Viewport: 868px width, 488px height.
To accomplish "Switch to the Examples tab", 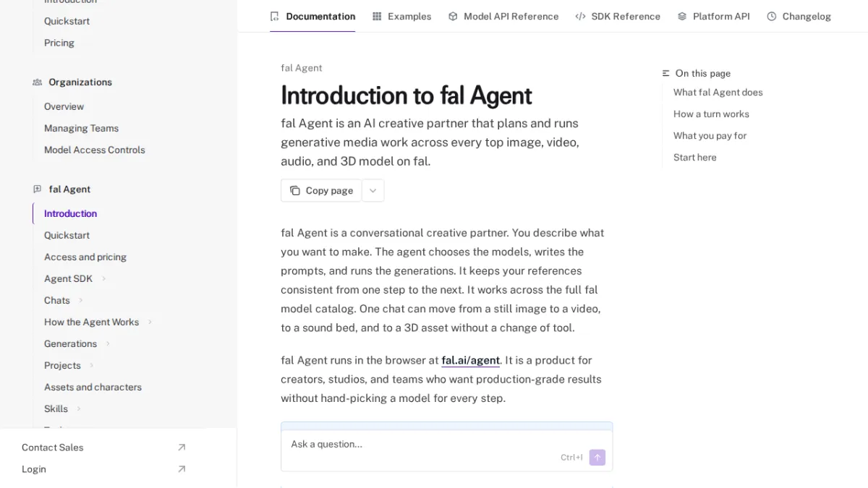I will (401, 16).
